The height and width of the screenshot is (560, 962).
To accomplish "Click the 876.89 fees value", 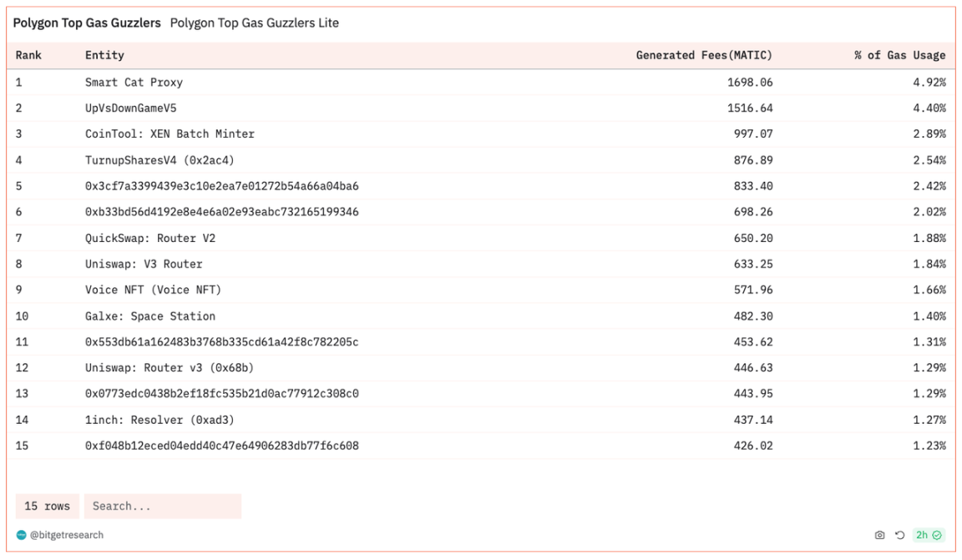I will 753,160.
